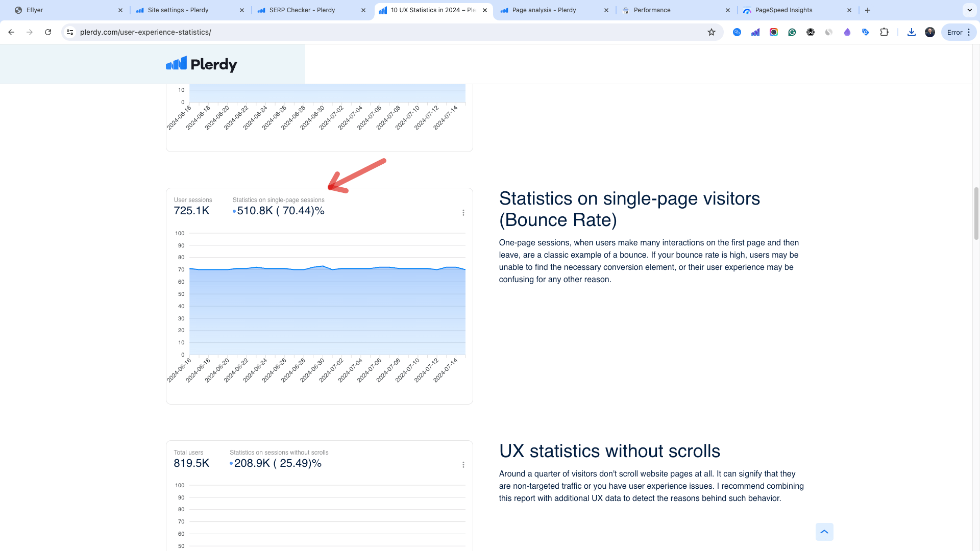Click the browser back navigation arrow

tap(11, 32)
